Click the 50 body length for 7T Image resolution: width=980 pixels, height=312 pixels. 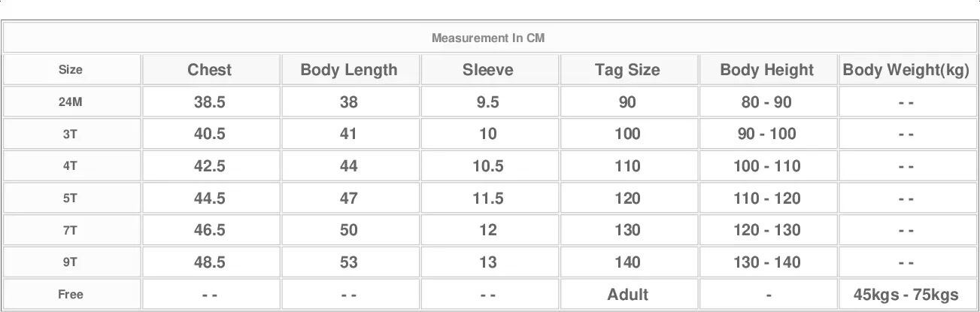[348, 230]
